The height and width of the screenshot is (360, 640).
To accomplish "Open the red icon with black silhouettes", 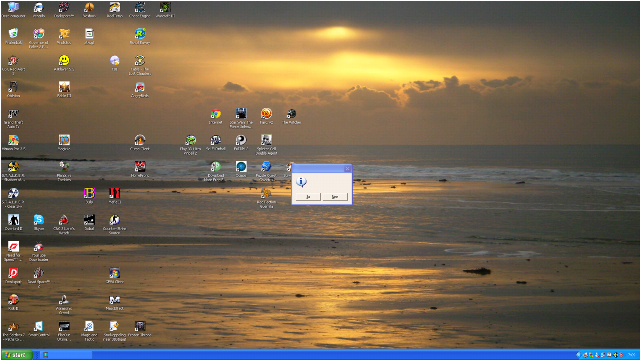I will point(115,193).
